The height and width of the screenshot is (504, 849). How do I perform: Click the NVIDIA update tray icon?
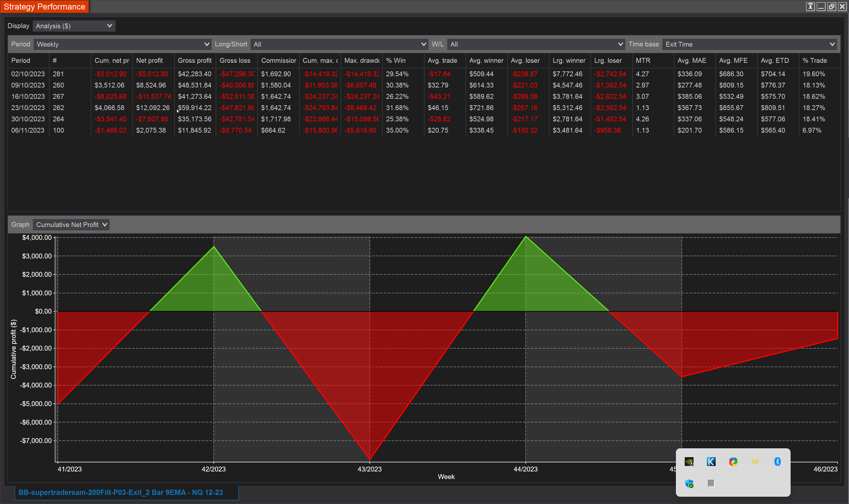pyautogui.click(x=689, y=462)
